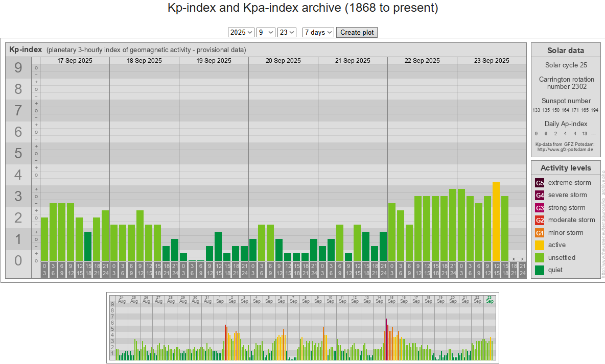
Task: Click the G5 extreme storm legend icon
Action: click(x=540, y=183)
